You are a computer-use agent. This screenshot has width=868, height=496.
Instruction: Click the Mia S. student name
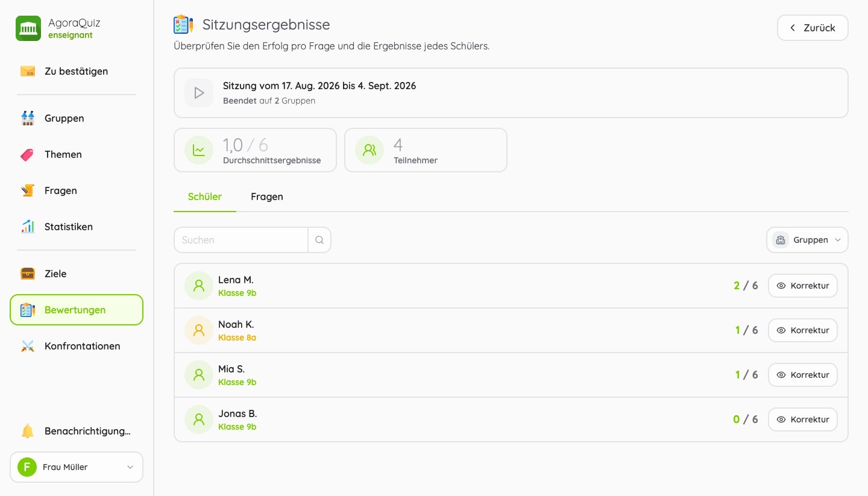pyautogui.click(x=231, y=369)
